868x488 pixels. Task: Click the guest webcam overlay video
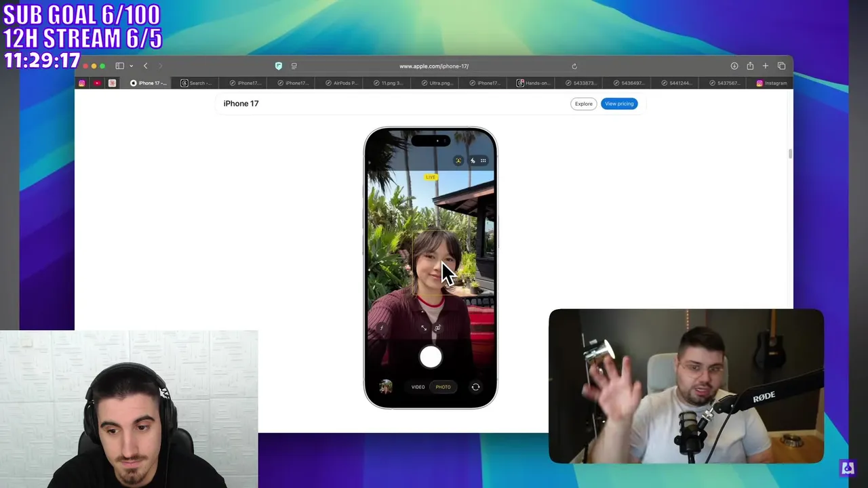[686, 386]
